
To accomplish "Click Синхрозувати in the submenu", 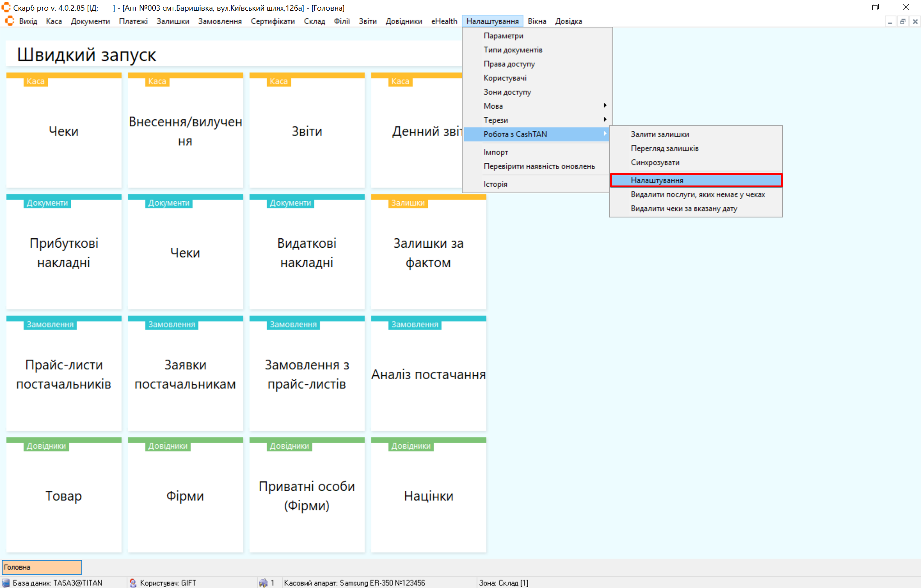I will (655, 162).
